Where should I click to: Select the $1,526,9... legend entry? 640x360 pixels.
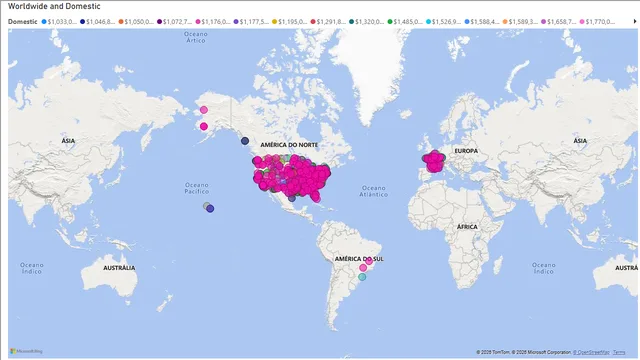[443, 22]
